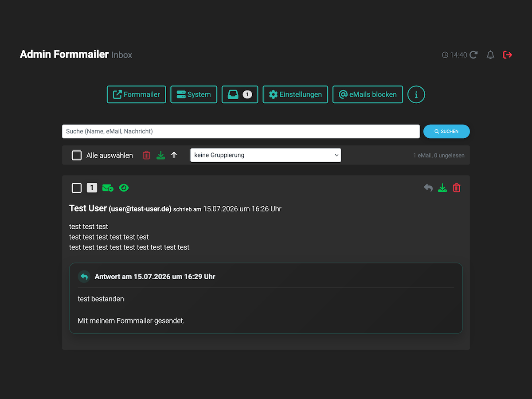This screenshot has width=532, height=399.
Task: Click the number 1 badge on the email
Action: click(x=92, y=188)
